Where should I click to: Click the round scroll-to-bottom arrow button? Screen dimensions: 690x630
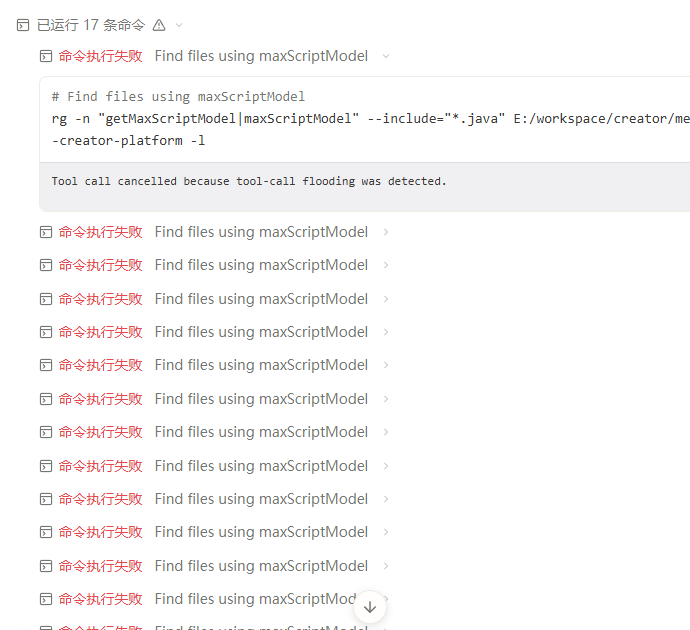click(x=370, y=607)
